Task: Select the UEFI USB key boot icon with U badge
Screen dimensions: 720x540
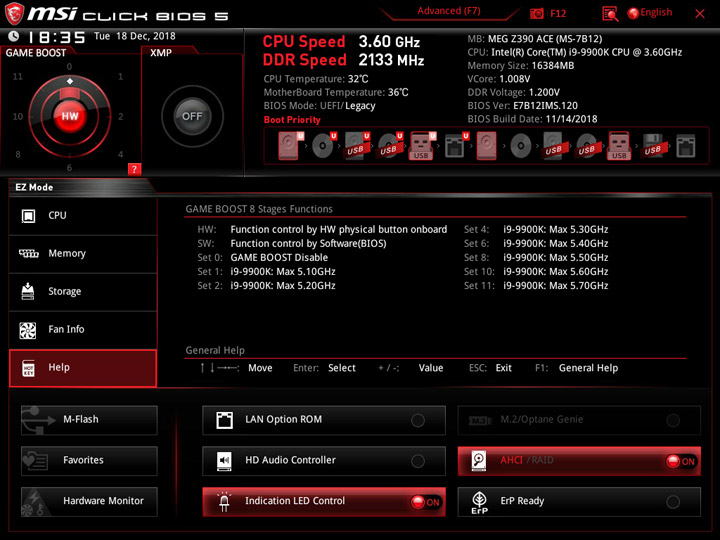Action: pos(422,146)
